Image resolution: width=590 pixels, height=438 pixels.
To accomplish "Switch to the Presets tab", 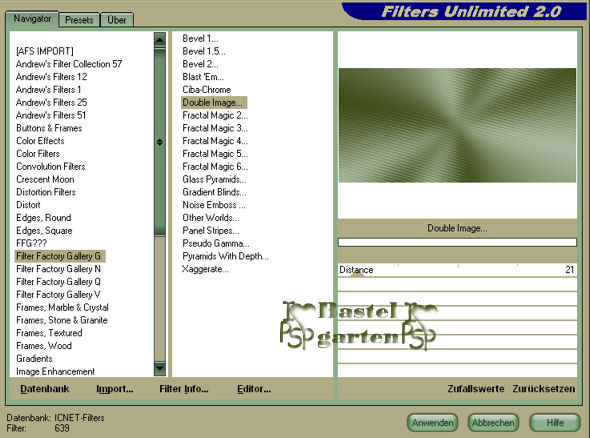I will (x=79, y=20).
